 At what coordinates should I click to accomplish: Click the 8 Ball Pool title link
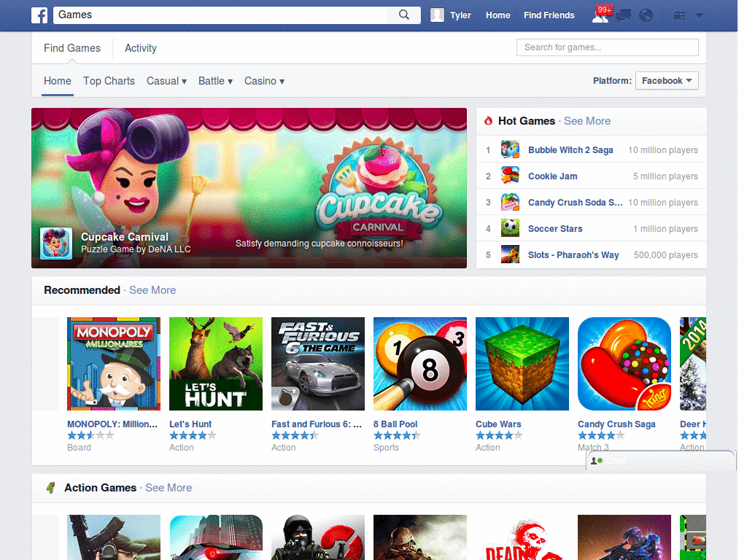tap(395, 424)
